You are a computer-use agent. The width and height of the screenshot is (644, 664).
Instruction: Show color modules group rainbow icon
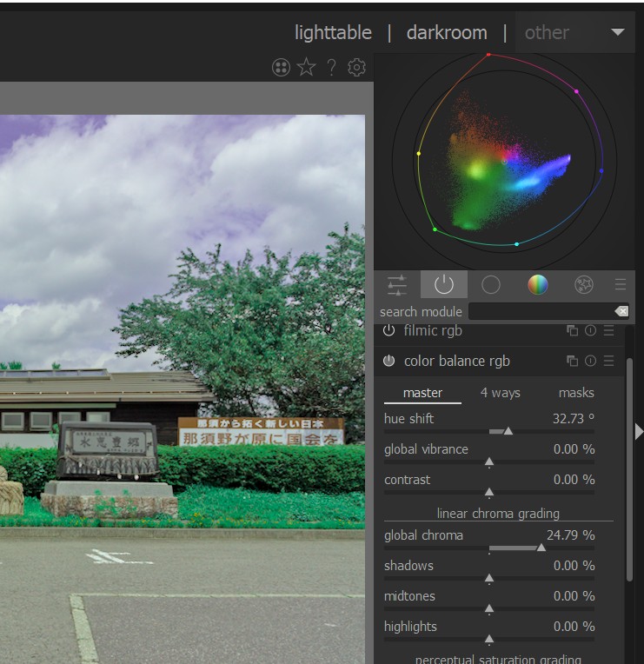537,284
